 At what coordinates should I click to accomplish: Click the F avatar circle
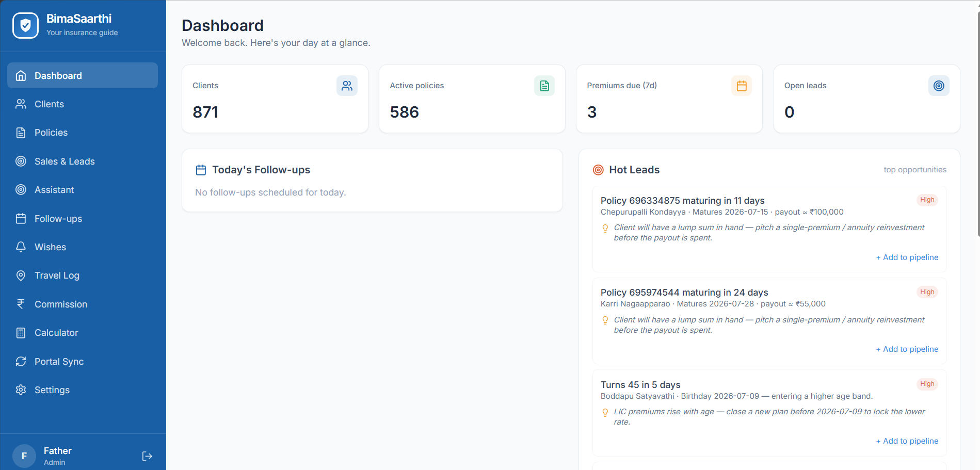click(24, 456)
